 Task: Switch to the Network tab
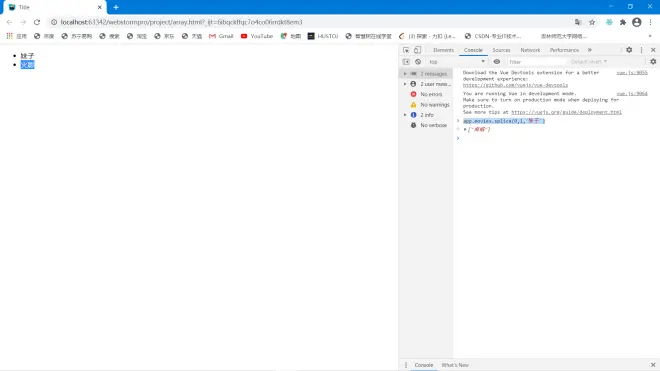[530, 50]
